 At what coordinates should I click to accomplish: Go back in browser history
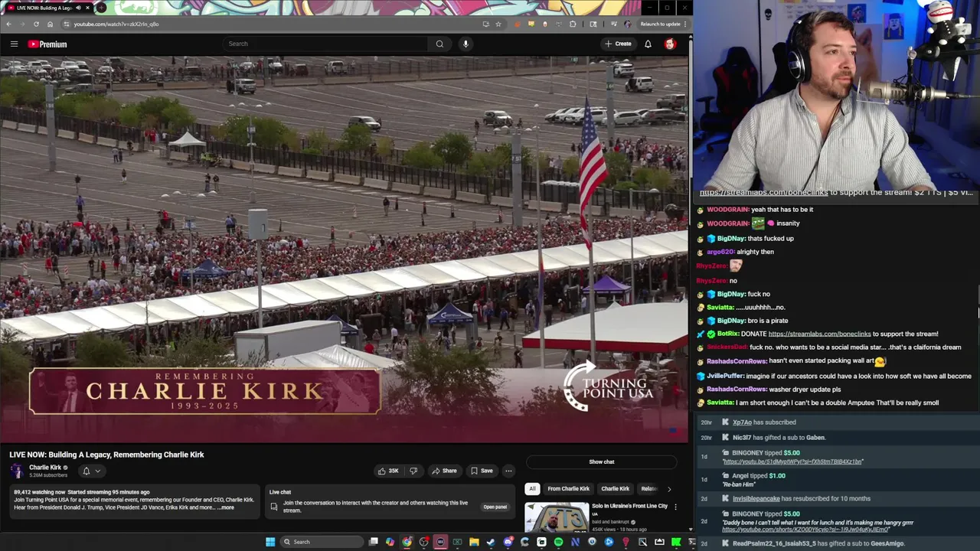8,24
